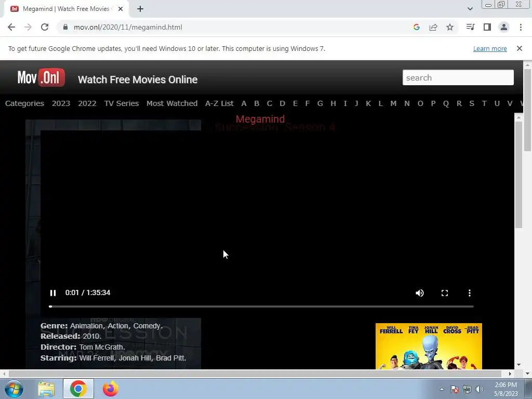Click the Megamind movie poster
This screenshot has width=532, height=399.
click(x=429, y=346)
